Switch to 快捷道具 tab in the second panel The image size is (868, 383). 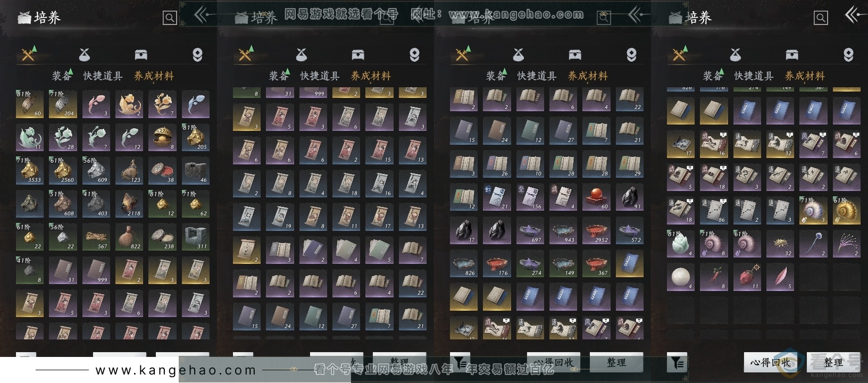tap(320, 76)
